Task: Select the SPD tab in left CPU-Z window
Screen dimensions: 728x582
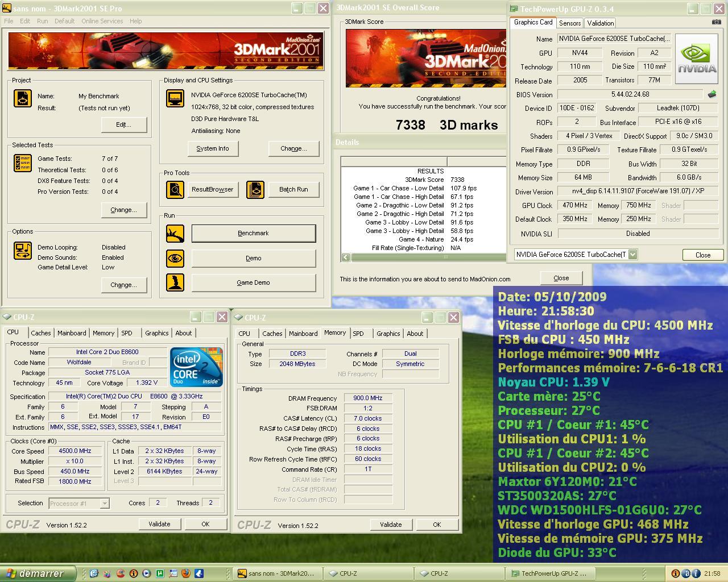Action: pos(127,333)
